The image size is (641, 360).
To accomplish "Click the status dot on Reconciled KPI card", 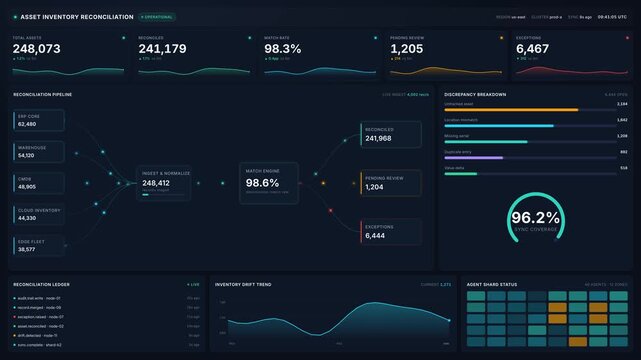I will pyautogui.click(x=249, y=38).
